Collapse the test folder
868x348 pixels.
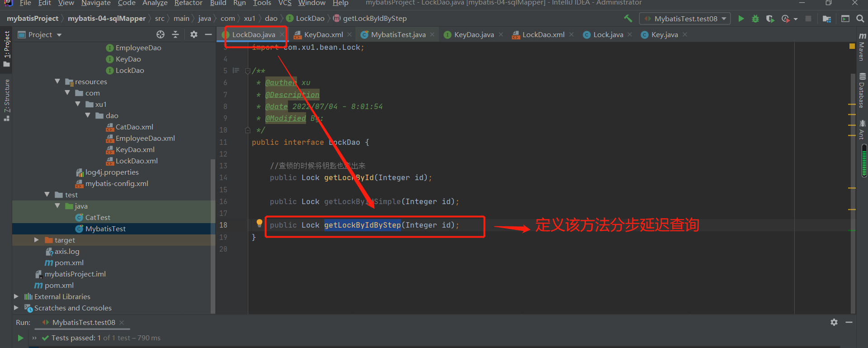coord(47,195)
